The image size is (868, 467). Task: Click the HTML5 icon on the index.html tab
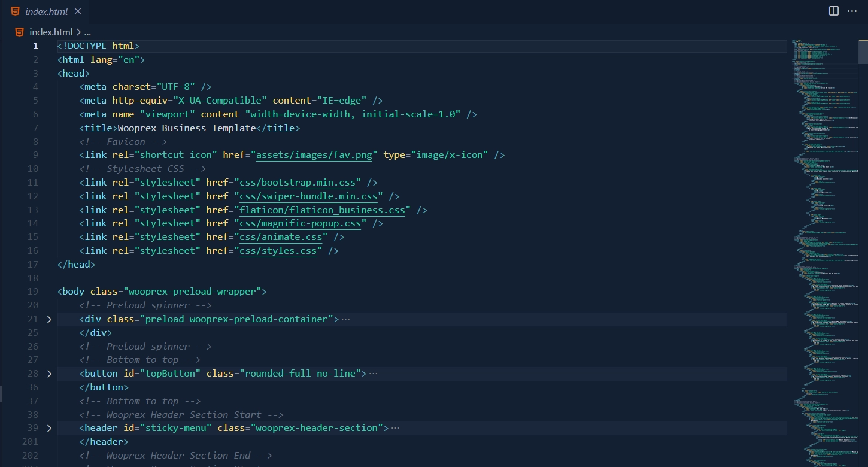16,10
